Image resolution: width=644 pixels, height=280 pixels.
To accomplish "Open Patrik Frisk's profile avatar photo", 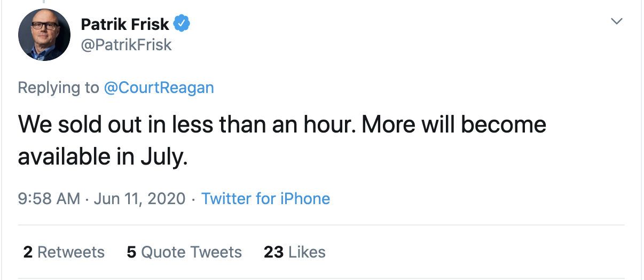I will click(x=44, y=35).
